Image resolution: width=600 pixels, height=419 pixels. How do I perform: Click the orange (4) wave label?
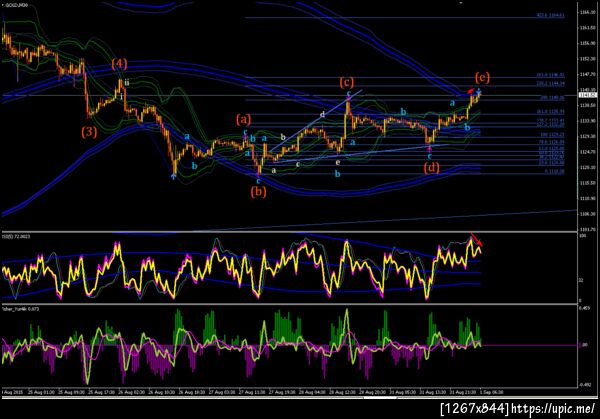click(119, 63)
